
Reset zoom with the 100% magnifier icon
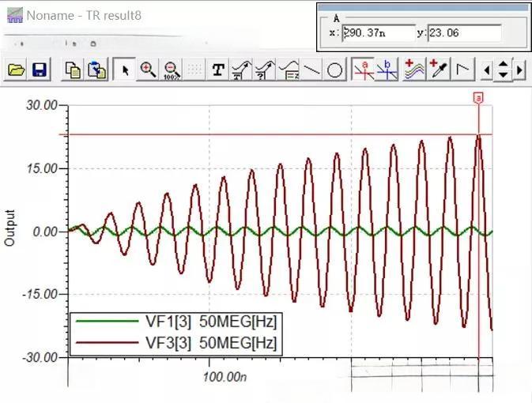tap(172, 70)
